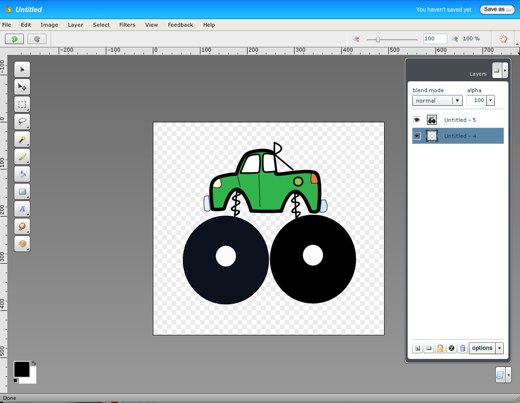The height and width of the screenshot is (403, 520).
Task: Open the Filters menu
Action: coord(127,25)
